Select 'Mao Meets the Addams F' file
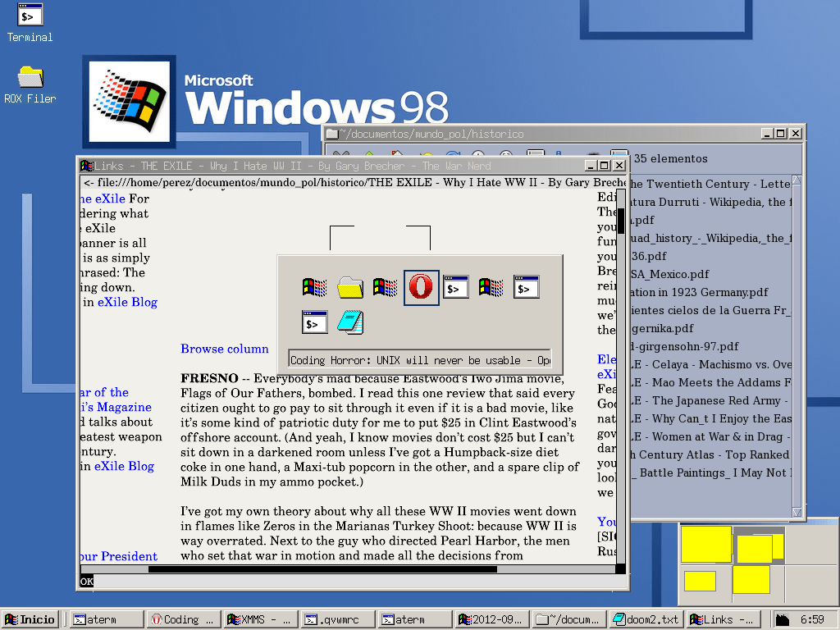Viewport: 840px width, 630px height. (710, 382)
